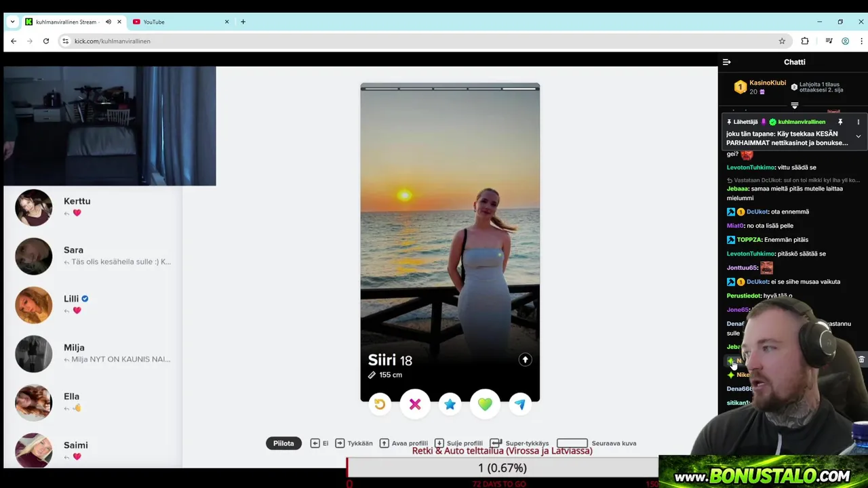Click the Perustiedot username in chat

743,296
